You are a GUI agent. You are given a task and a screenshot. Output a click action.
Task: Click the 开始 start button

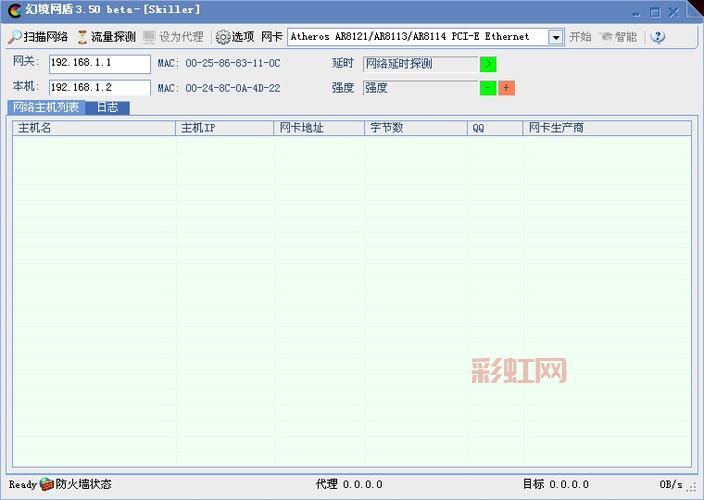(x=580, y=37)
